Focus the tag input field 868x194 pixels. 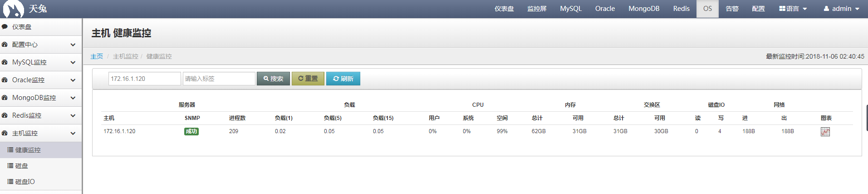tap(219, 79)
